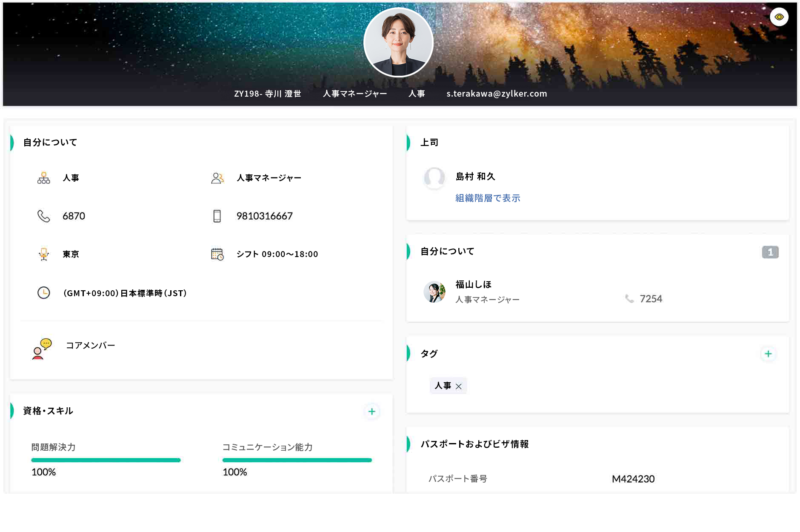The height and width of the screenshot is (532, 800).
Task: Select 人事マネージャー in the header bar
Action: 355,93
